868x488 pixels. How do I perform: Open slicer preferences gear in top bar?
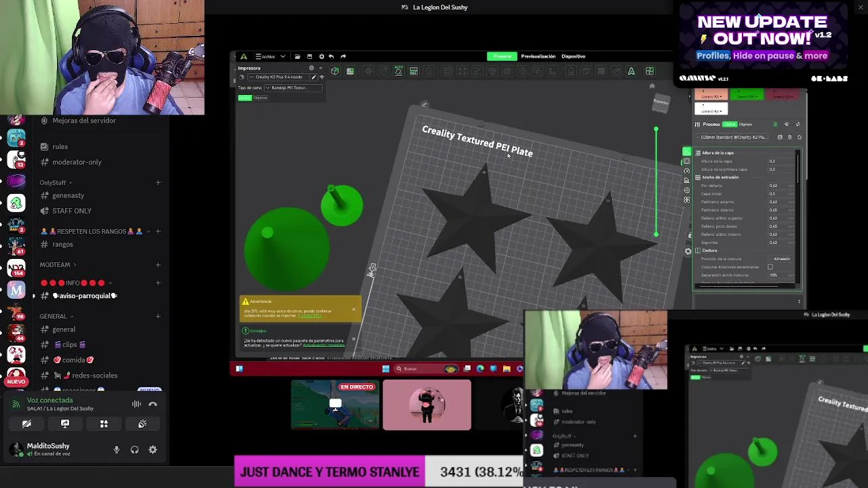321,56
